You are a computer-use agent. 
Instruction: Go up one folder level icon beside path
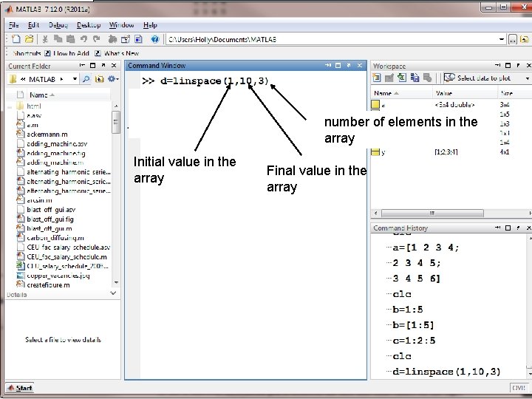pos(525,40)
